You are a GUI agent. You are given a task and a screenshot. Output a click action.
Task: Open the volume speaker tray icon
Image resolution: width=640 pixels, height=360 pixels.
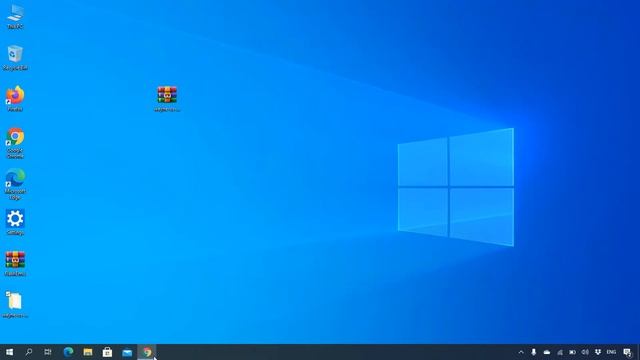pos(585,352)
